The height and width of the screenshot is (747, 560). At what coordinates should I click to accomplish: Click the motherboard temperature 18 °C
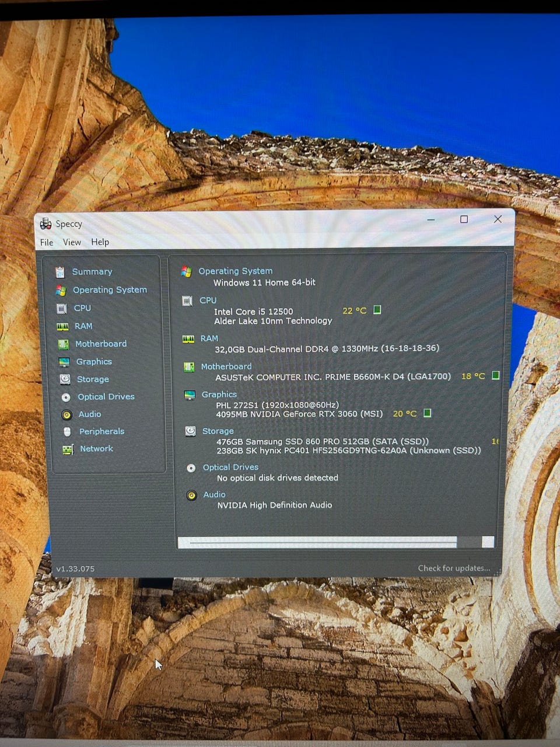(x=473, y=376)
